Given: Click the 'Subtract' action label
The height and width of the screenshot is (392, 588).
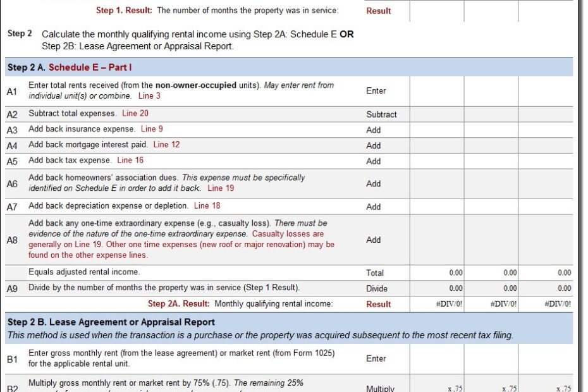Looking at the screenshot, I should (381, 115).
